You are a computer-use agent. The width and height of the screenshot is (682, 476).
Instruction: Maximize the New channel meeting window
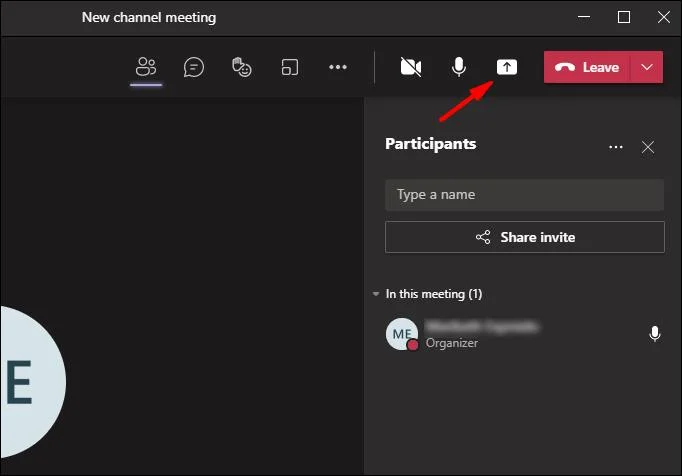click(x=624, y=17)
